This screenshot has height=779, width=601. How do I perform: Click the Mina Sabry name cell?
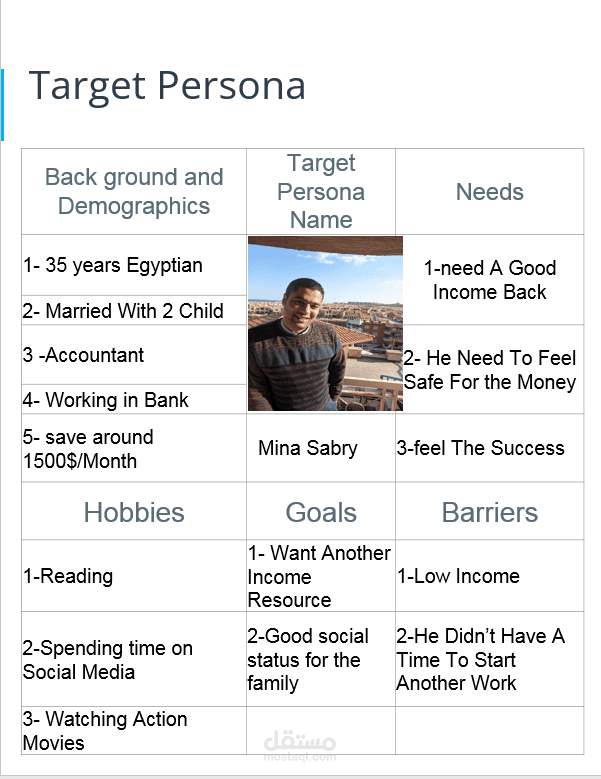(321, 448)
